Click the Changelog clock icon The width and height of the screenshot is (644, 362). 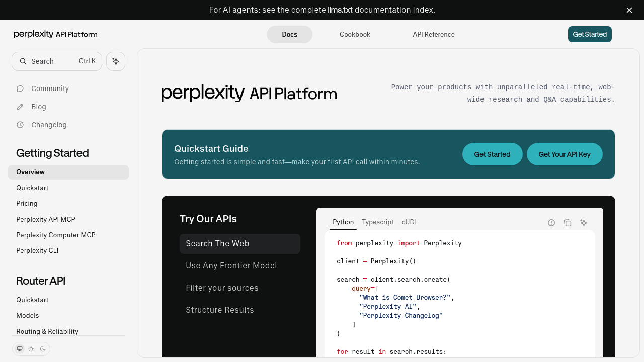tap(20, 125)
